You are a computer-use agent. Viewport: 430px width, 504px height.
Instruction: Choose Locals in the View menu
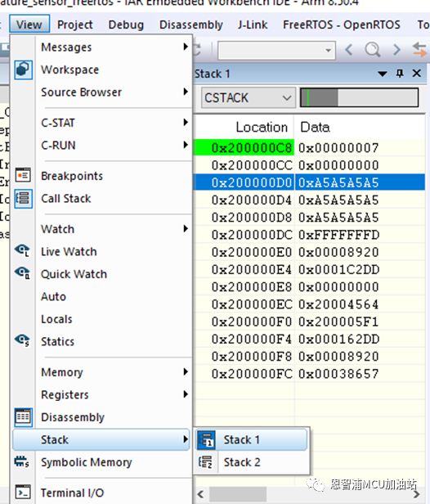click(x=56, y=319)
